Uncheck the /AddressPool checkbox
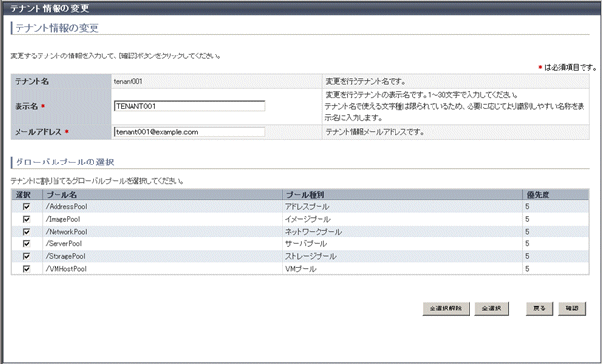602x364 pixels. (26, 206)
